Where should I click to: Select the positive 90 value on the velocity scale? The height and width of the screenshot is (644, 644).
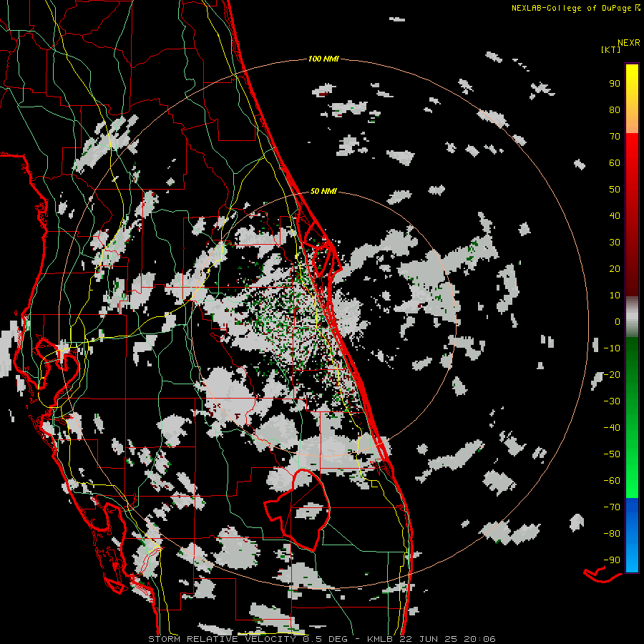(x=615, y=84)
